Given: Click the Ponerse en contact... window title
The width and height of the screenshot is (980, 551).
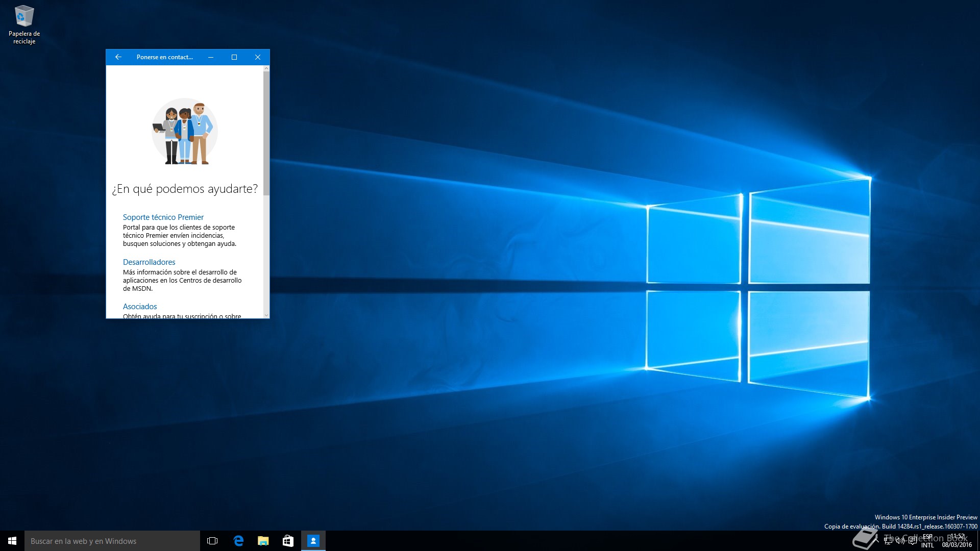Looking at the screenshot, I should tap(164, 57).
